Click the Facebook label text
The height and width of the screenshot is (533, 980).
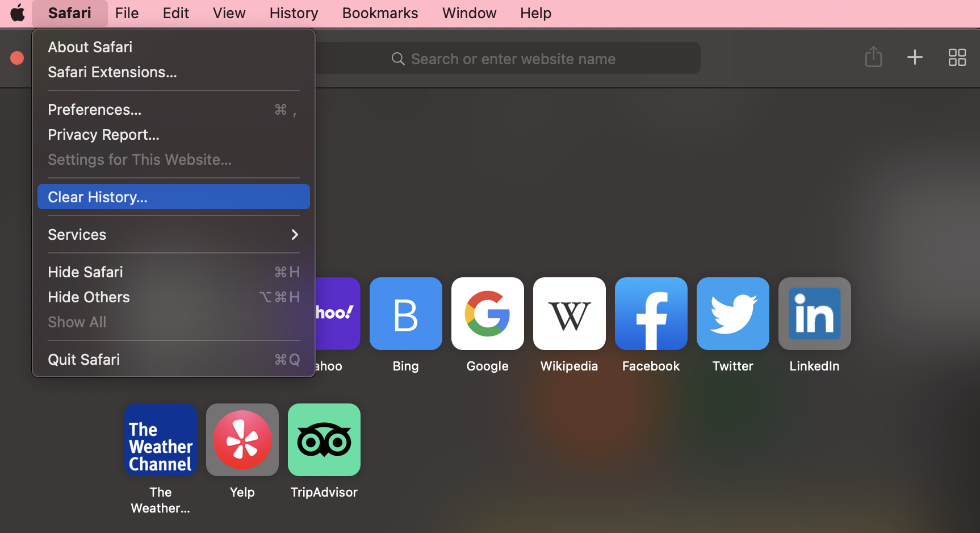click(651, 366)
